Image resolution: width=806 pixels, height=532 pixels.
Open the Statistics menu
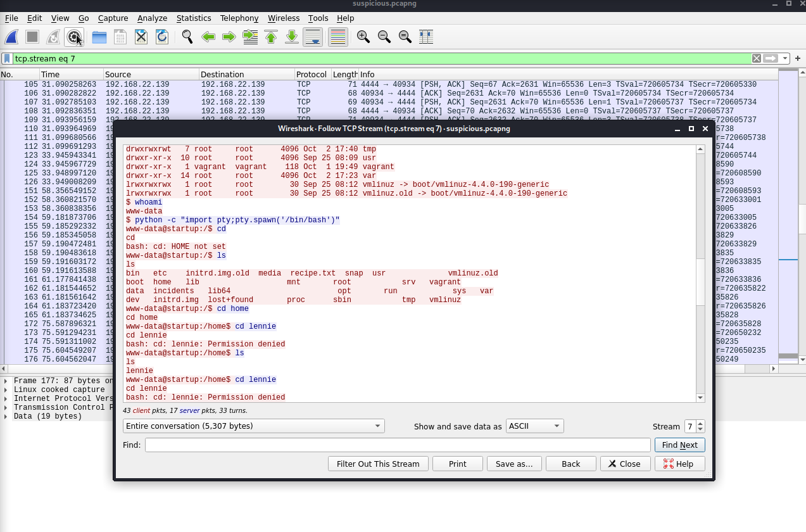(x=194, y=18)
